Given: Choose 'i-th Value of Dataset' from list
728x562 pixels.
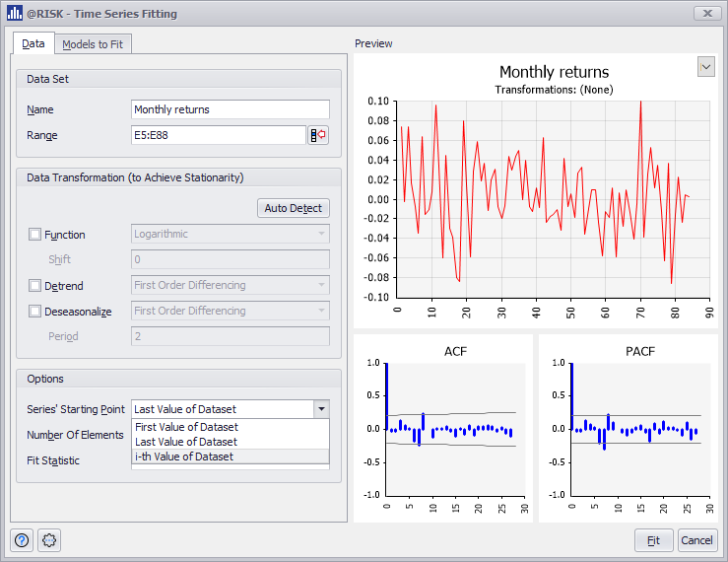Looking at the screenshot, I should tap(186, 457).
